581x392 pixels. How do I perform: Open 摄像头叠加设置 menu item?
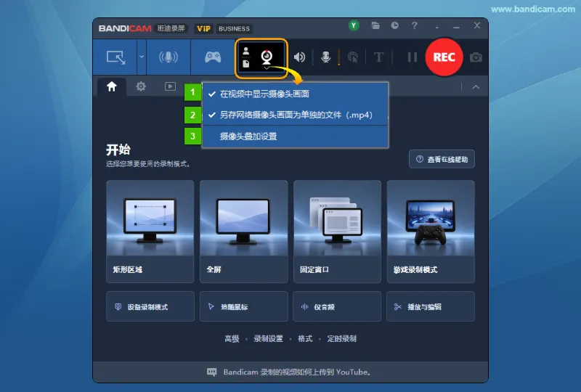(x=296, y=136)
